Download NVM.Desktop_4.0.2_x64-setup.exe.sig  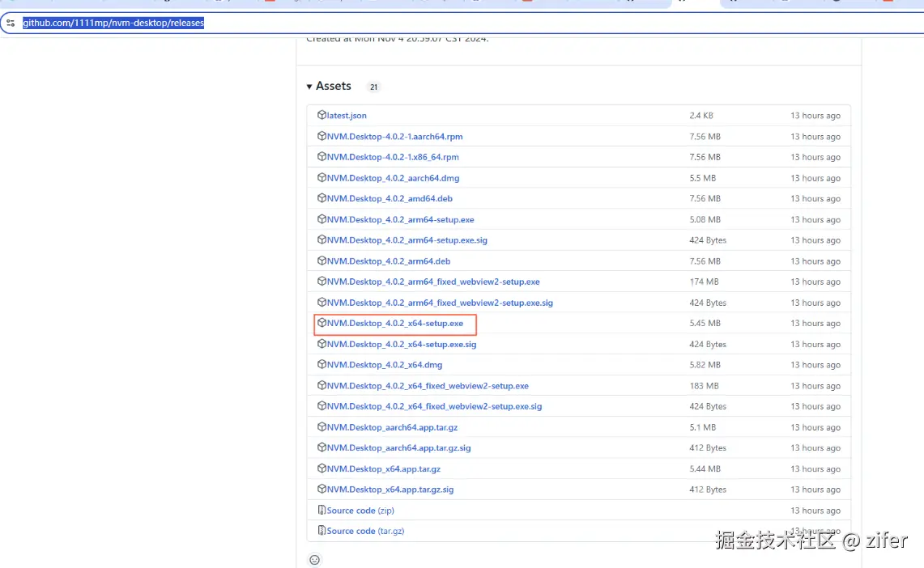click(x=402, y=345)
